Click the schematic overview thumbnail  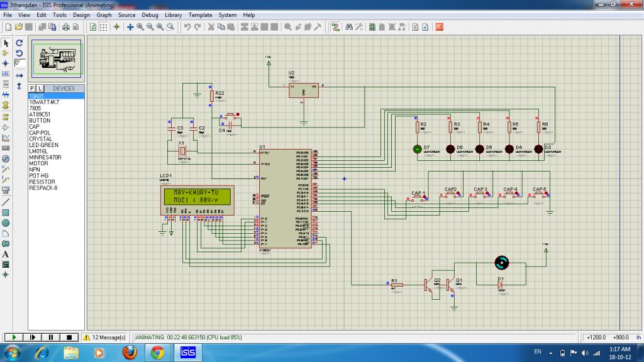(x=57, y=58)
